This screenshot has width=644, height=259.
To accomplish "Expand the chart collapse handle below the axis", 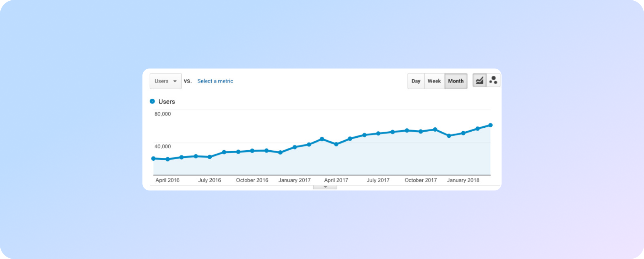I will click(325, 187).
